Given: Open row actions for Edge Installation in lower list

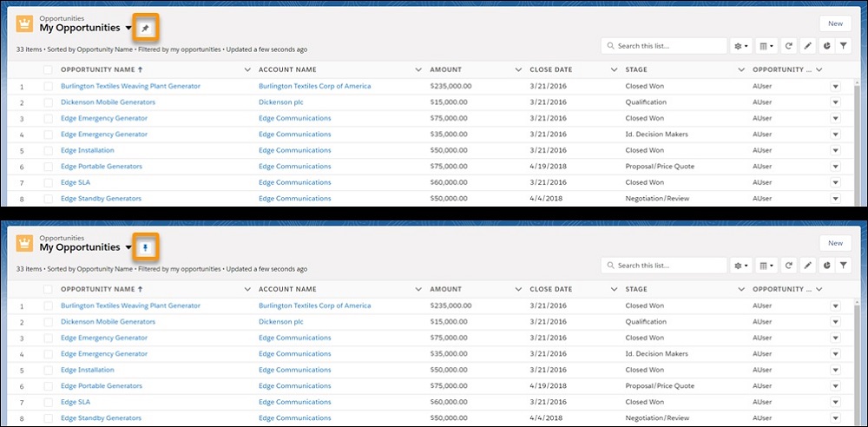Looking at the screenshot, I should [836, 370].
